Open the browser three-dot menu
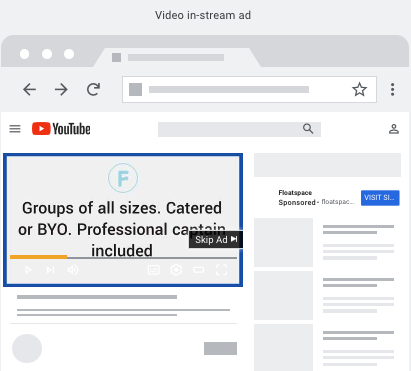411x371 pixels. [x=393, y=89]
